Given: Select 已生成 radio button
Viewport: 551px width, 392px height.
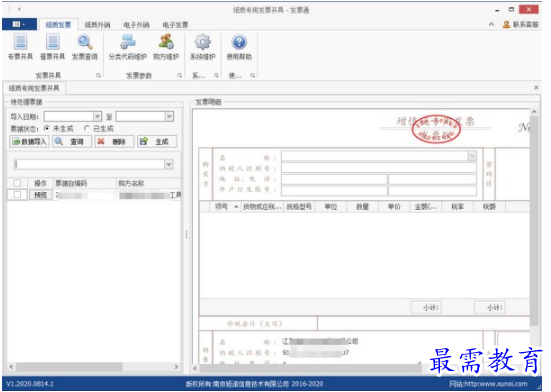Looking at the screenshot, I should (x=87, y=129).
